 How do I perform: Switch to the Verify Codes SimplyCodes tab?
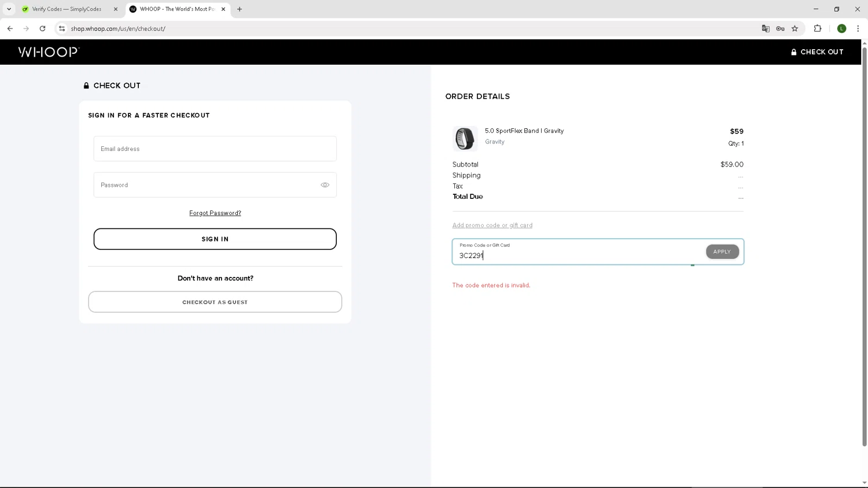tap(69, 9)
